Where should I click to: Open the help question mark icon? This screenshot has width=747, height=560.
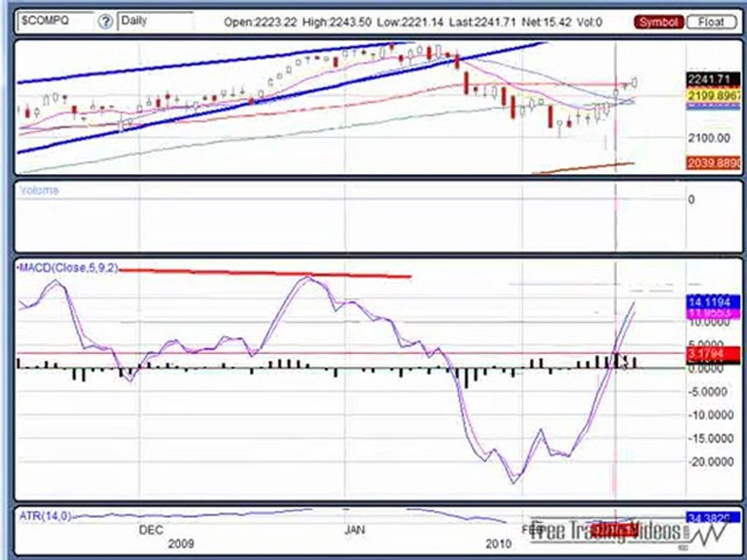pos(105,22)
